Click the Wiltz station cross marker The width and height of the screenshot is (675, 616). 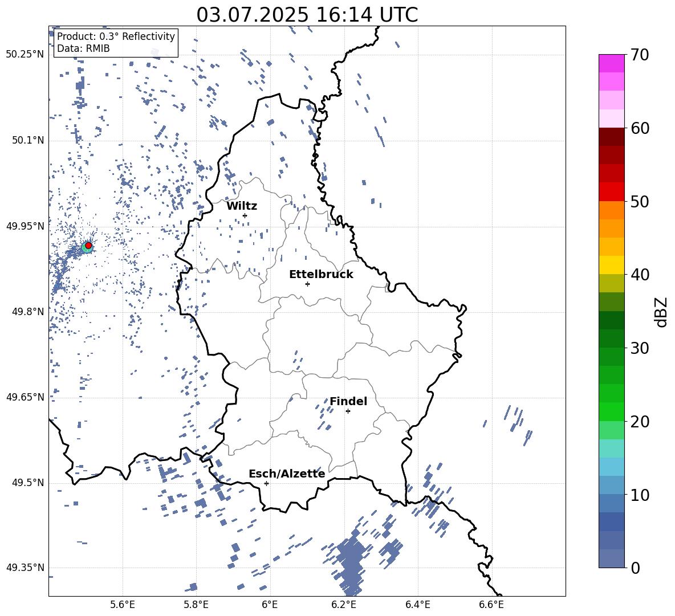[x=245, y=215]
